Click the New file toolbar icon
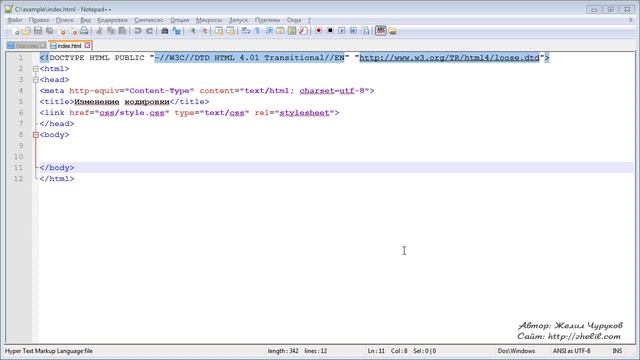The height and width of the screenshot is (360, 640). point(15,31)
